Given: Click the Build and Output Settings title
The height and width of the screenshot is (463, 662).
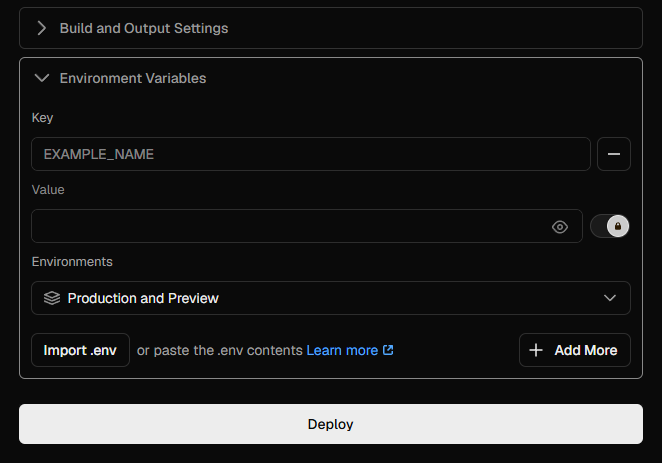Looking at the screenshot, I should tap(144, 28).
